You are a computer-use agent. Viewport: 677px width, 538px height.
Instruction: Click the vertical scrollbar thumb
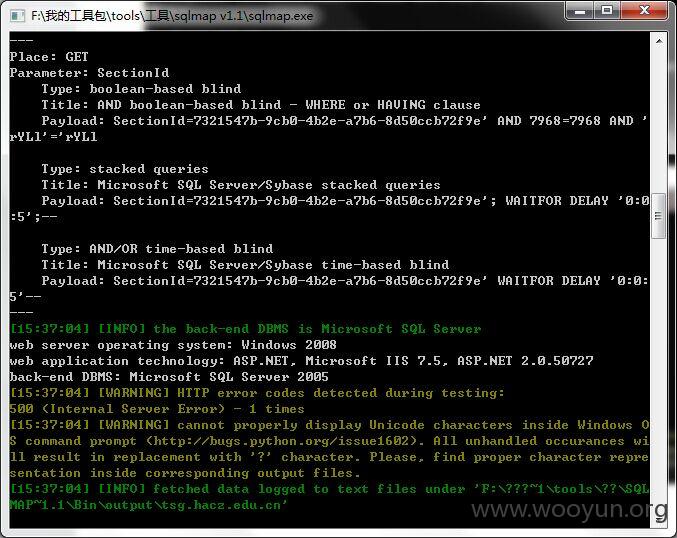[658, 216]
